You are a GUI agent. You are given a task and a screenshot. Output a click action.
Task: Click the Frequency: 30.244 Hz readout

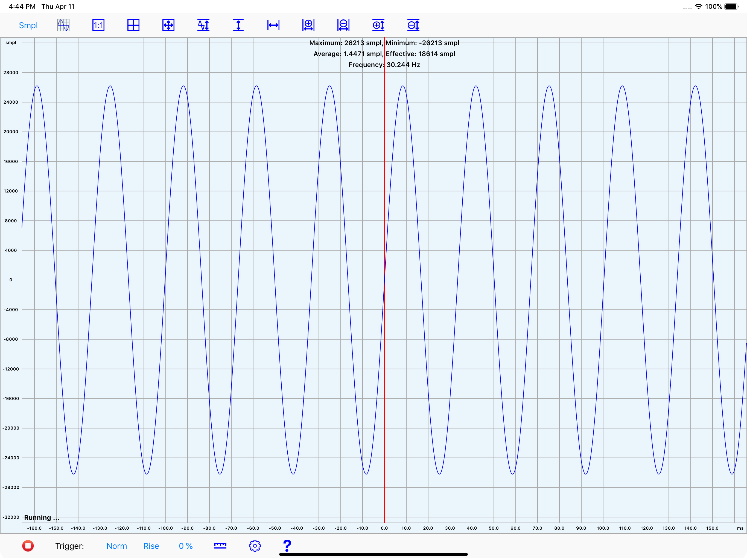384,65
